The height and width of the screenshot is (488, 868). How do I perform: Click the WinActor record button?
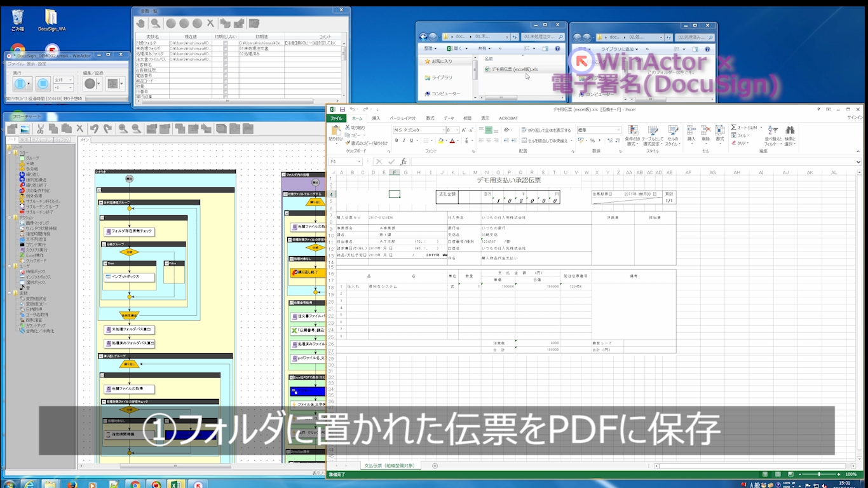[90, 83]
